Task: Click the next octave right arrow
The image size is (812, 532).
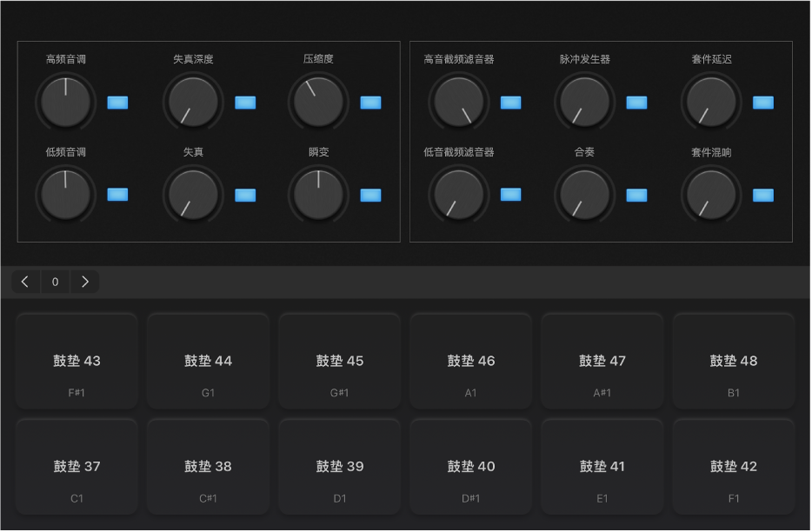Action: coord(85,282)
